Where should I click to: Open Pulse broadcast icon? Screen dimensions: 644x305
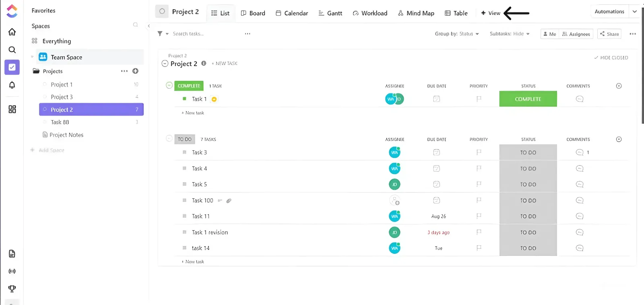point(12,271)
